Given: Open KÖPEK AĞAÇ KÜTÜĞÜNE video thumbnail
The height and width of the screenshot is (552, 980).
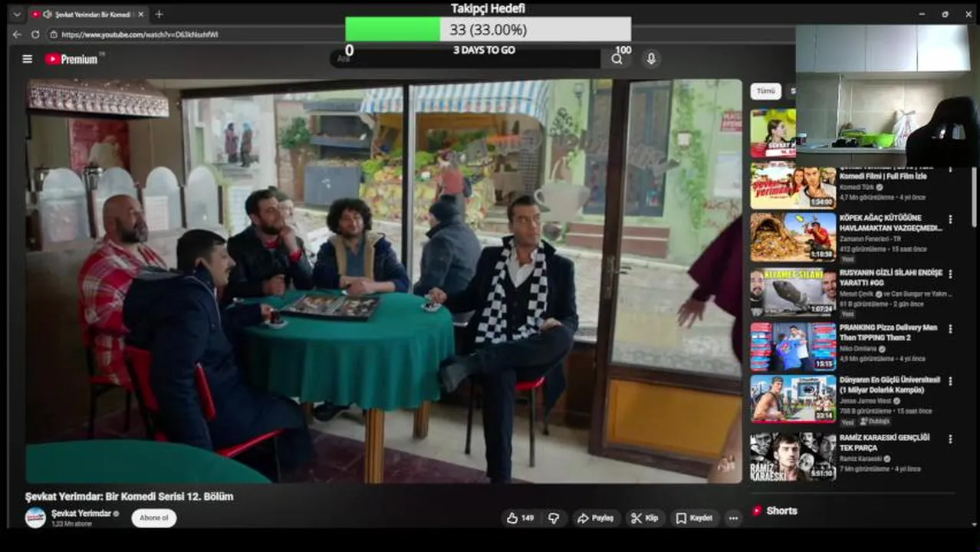Looking at the screenshot, I should coord(793,238).
